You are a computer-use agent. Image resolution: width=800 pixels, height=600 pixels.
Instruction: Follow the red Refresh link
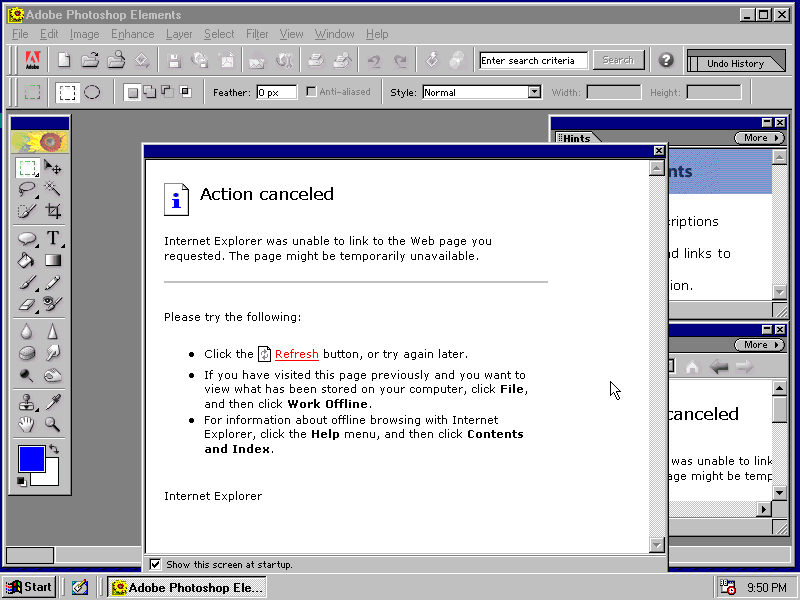[296, 354]
